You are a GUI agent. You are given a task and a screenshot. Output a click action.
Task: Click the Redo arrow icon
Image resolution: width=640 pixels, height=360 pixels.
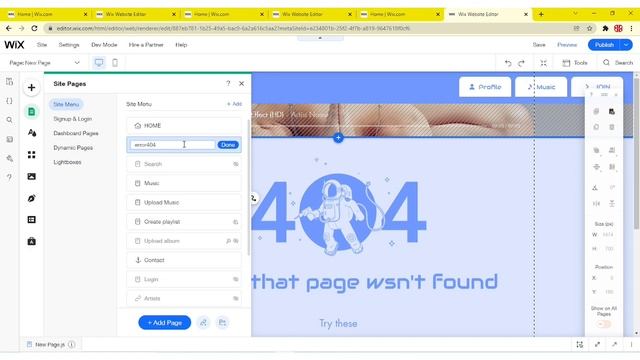[x=521, y=63]
